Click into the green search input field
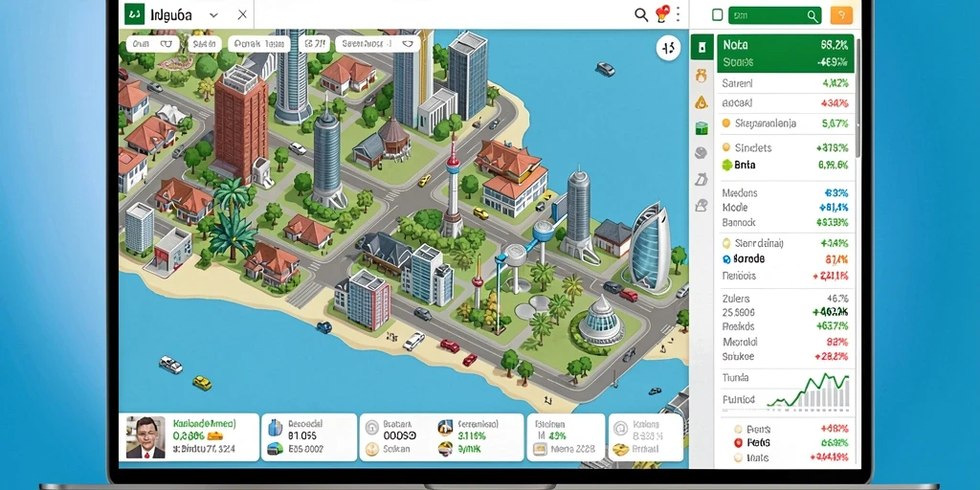 click(775, 15)
